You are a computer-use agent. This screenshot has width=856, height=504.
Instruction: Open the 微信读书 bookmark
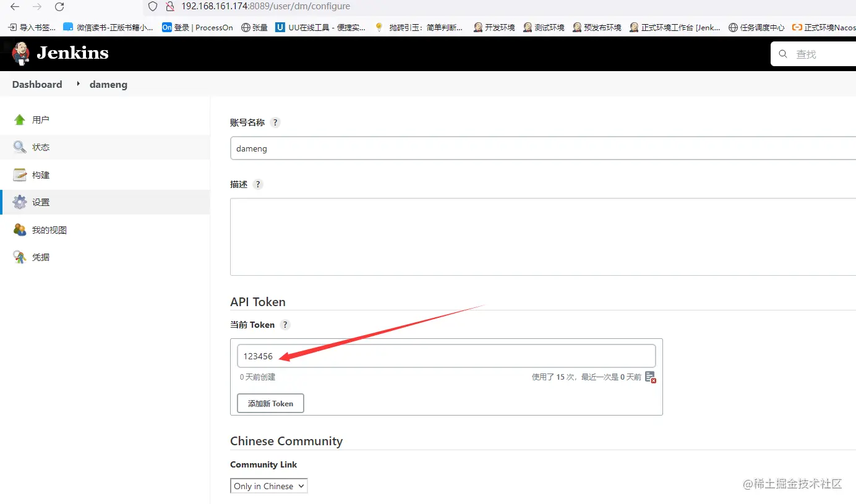click(x=108, y=27)
